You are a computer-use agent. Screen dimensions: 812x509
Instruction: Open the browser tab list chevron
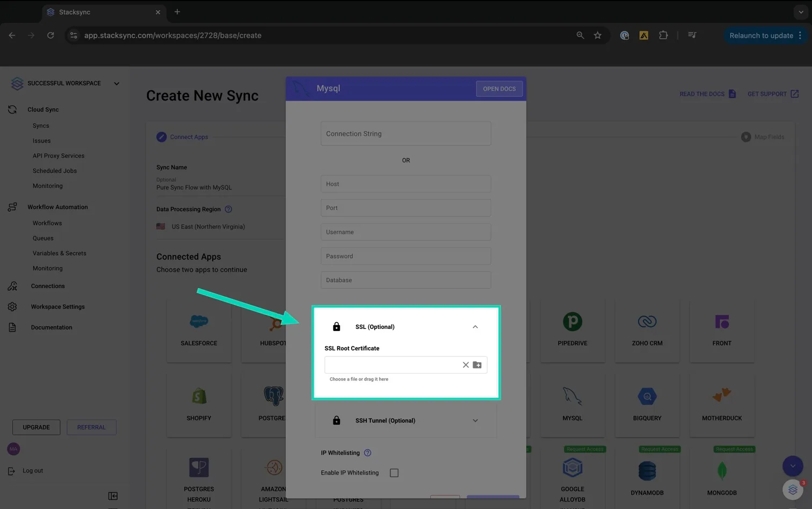coord(801,12)
